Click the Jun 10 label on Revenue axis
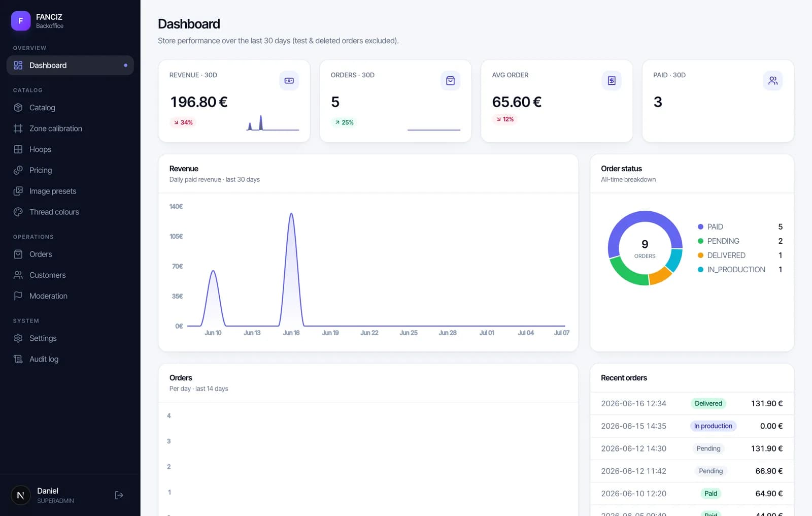The height and width of the screenshot is (516, 812). pos(213,333)
